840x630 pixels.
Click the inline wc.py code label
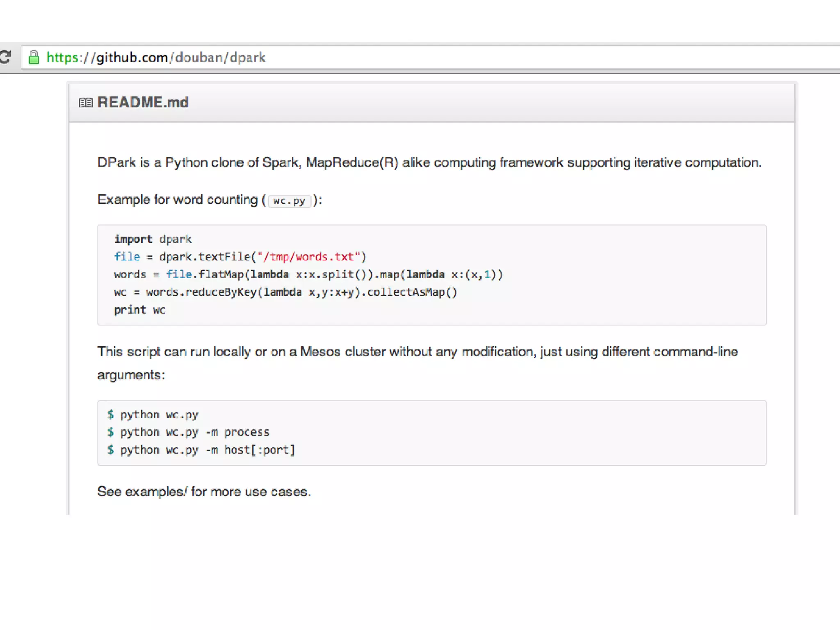[x=289, y=201]
